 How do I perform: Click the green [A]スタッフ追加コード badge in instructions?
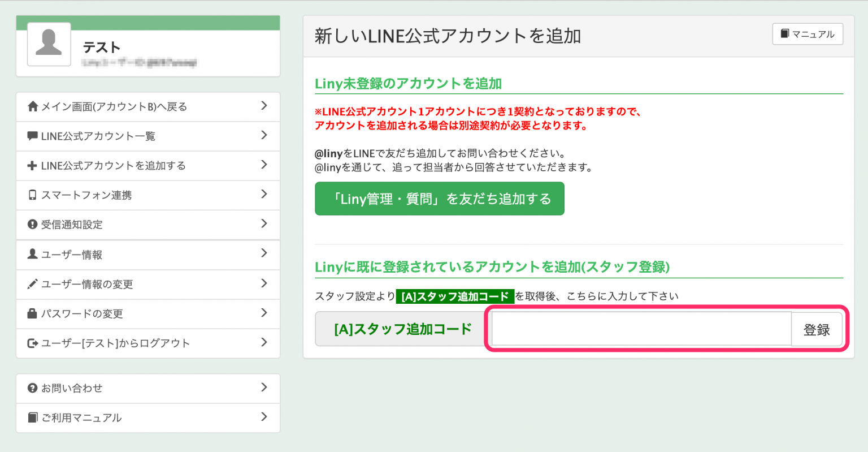pos(455,296)
